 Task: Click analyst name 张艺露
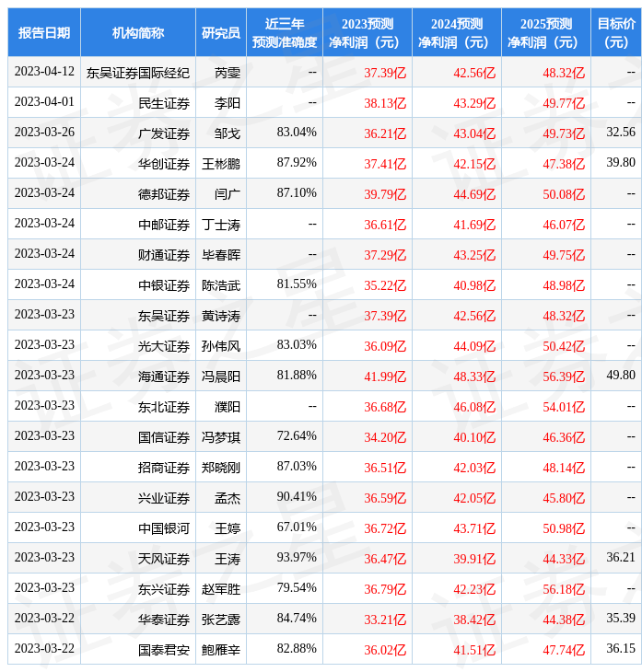pos(221,620)
